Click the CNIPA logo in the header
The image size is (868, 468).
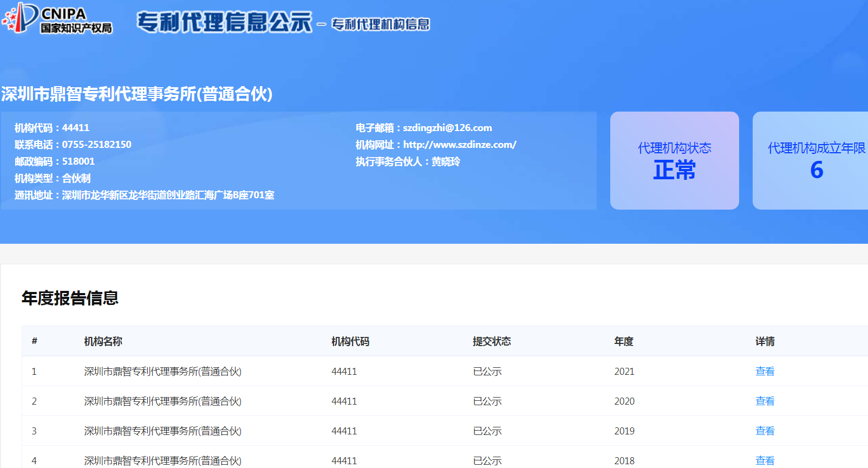coord(57,19)
